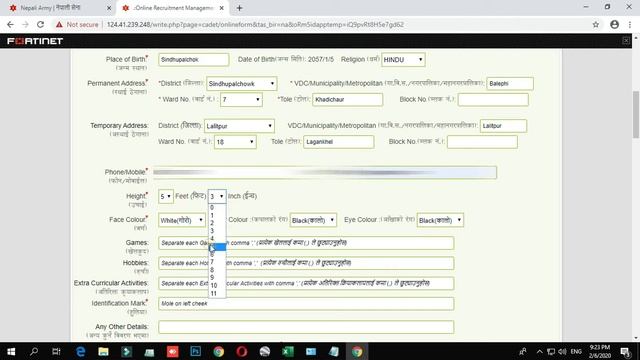Click Temporary Address Block No. field
Screen dimensions: 640x360
[x=482, y=142]
